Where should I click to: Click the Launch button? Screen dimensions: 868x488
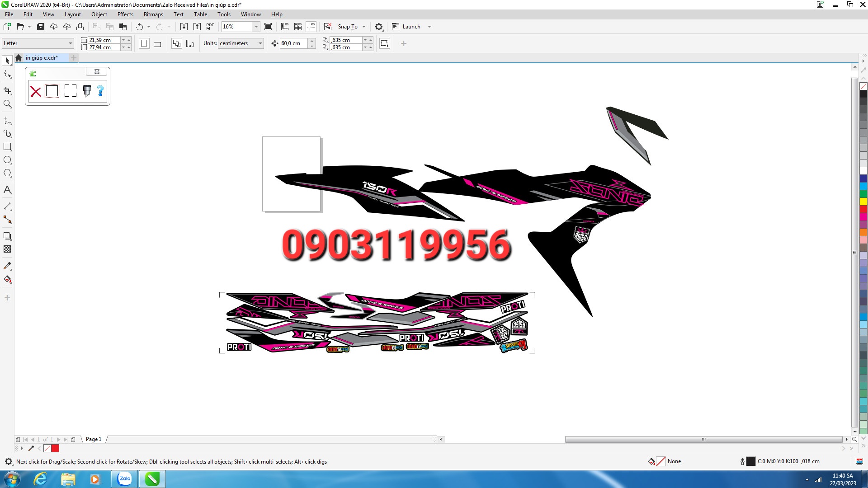406,27
